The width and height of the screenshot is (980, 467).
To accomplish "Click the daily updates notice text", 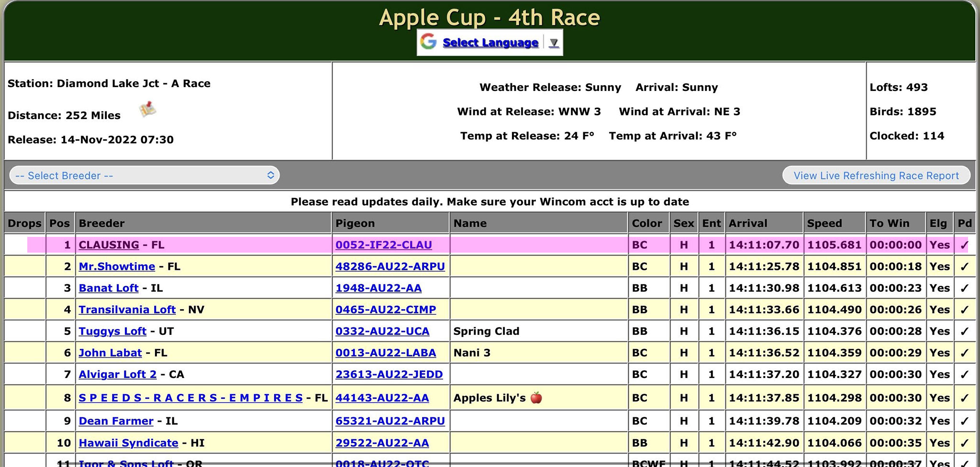I will coord(490,201).
